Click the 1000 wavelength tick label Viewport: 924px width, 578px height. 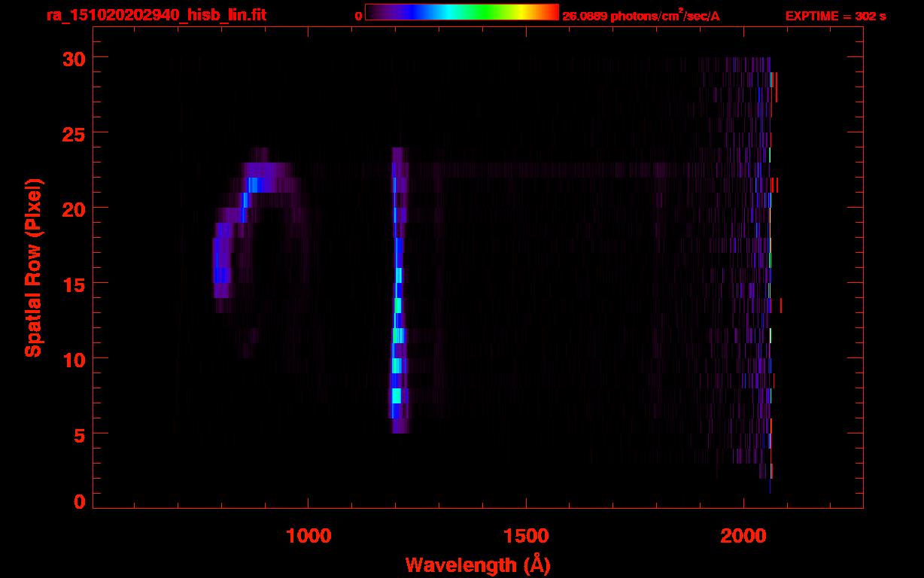click(309, 535)
